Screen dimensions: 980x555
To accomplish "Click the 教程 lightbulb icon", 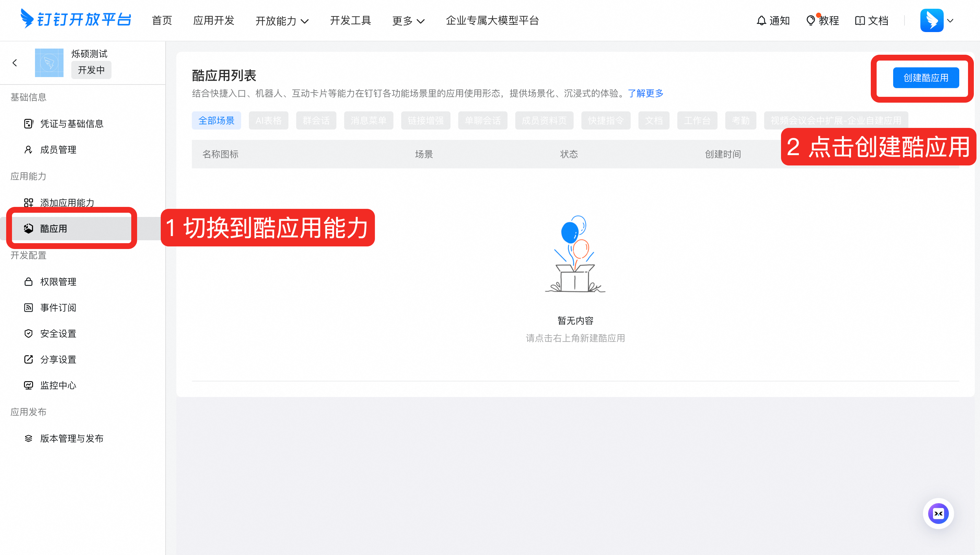I will (x=811, y=21).
